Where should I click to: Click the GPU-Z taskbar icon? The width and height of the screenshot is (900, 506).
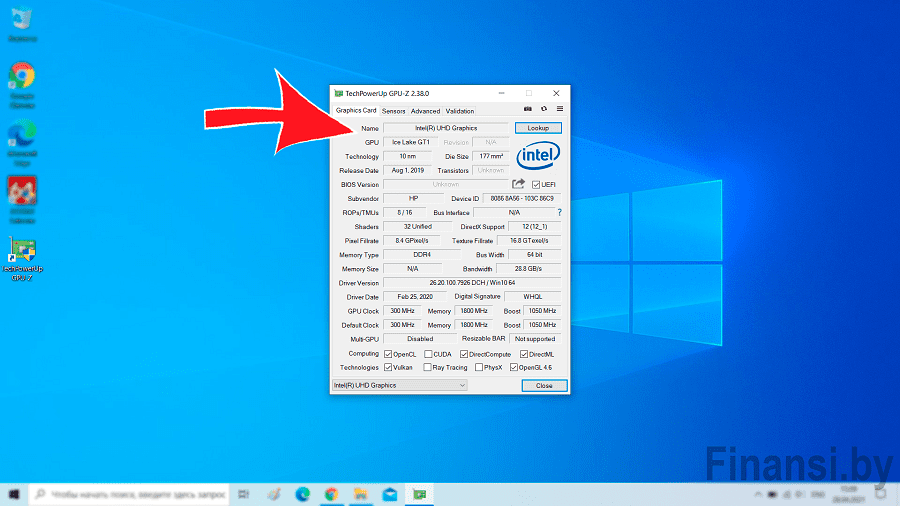(420, 494)
